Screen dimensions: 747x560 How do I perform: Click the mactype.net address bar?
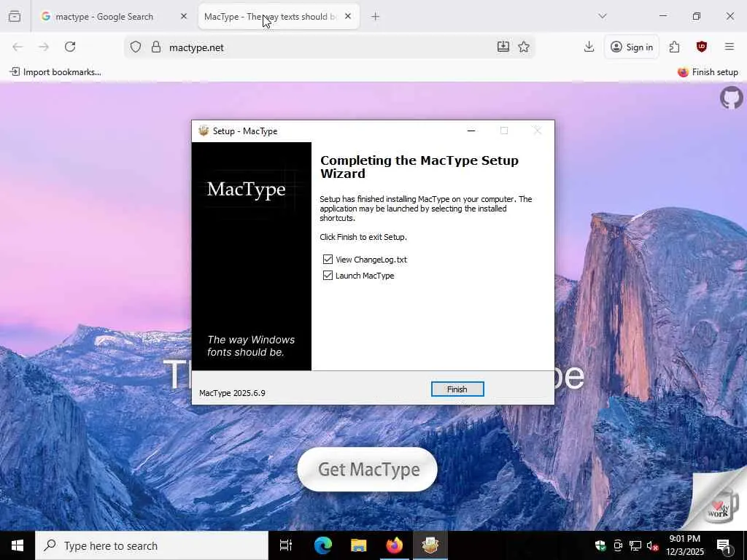[329, 47]
